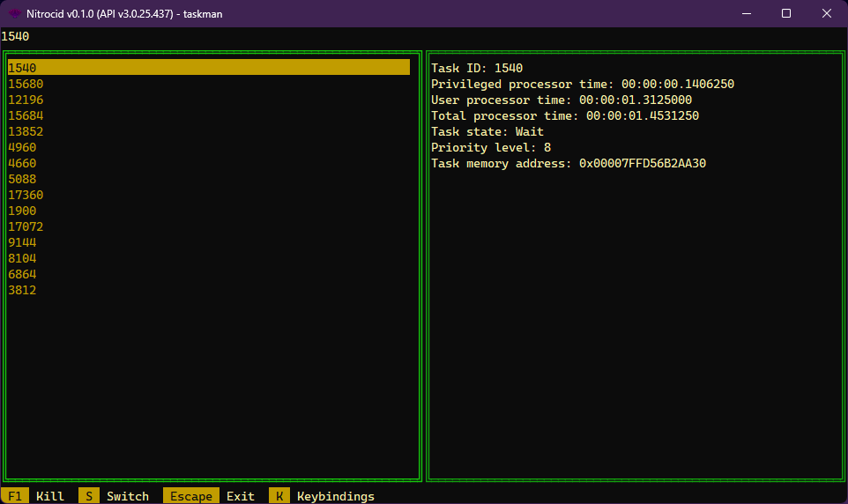Screen dimensions: 848x504
Task: Select task 5088 in the list
Action: point(22,179)
